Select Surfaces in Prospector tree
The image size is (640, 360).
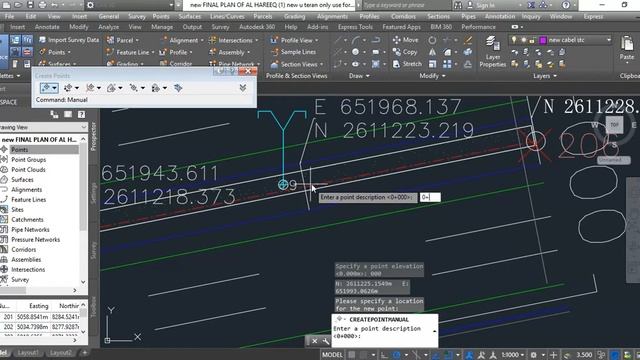point(22,180)
